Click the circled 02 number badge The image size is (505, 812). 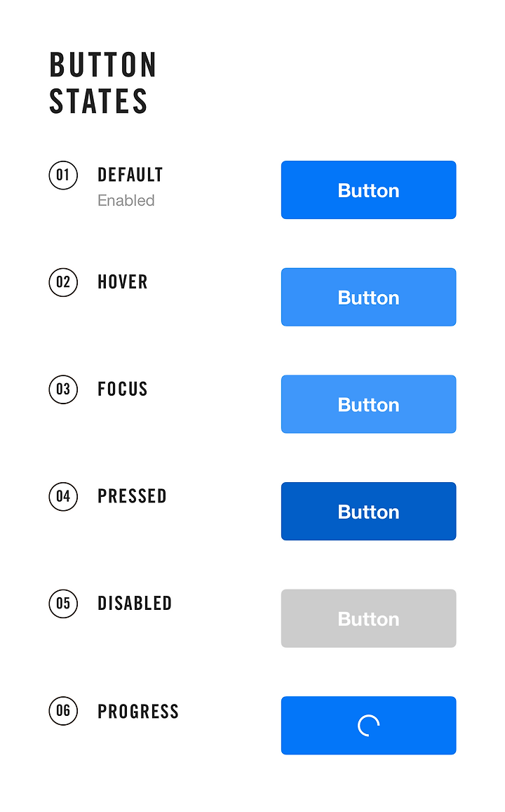(63, 282)
